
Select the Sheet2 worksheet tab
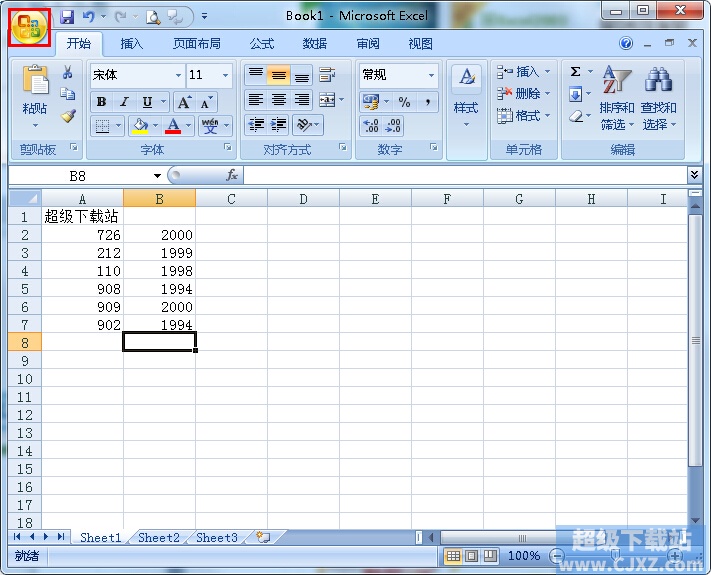[x=159, y=538]
